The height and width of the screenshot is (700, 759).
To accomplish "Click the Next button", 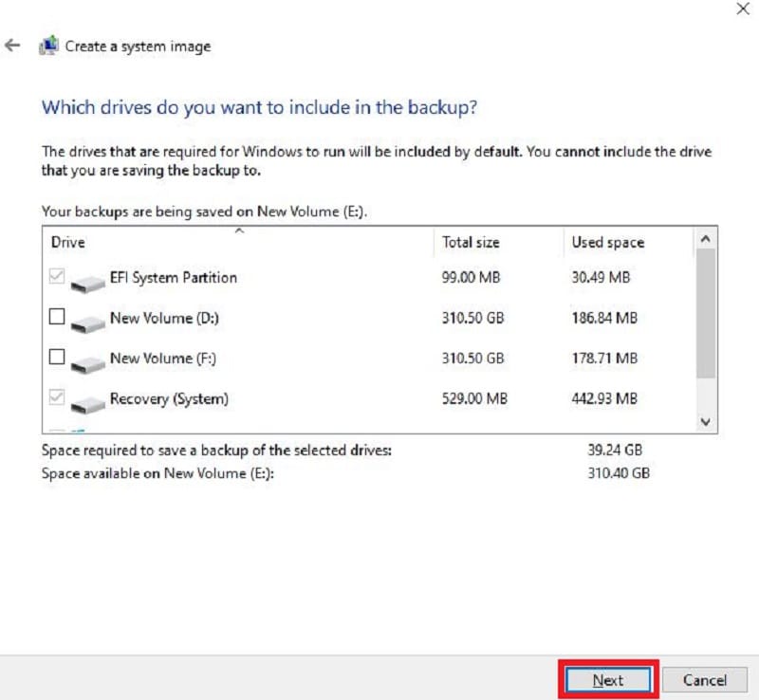I will [x=608, y=680].
